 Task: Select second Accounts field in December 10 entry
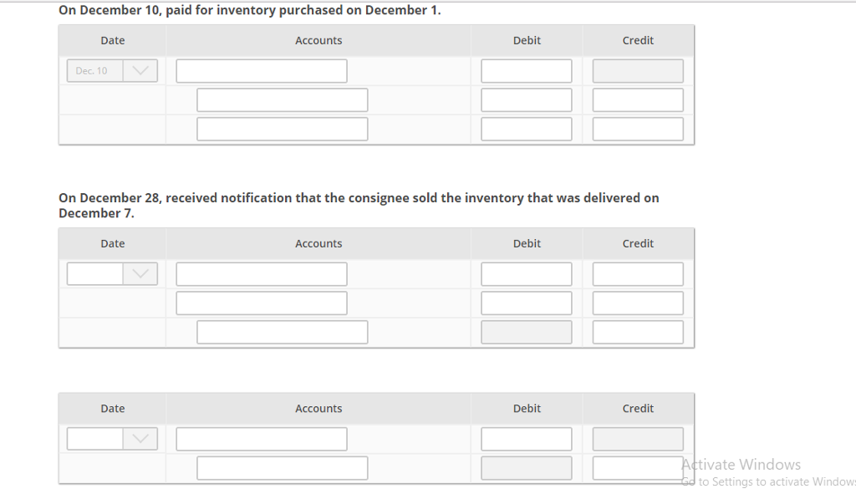(282, 100)
